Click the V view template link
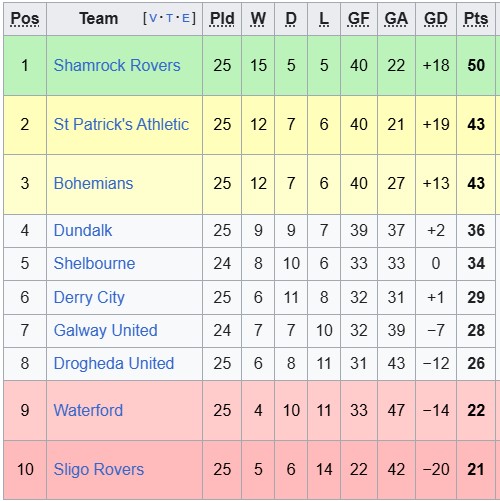Screen dimensions: 500x501 (x=153, y=18)
